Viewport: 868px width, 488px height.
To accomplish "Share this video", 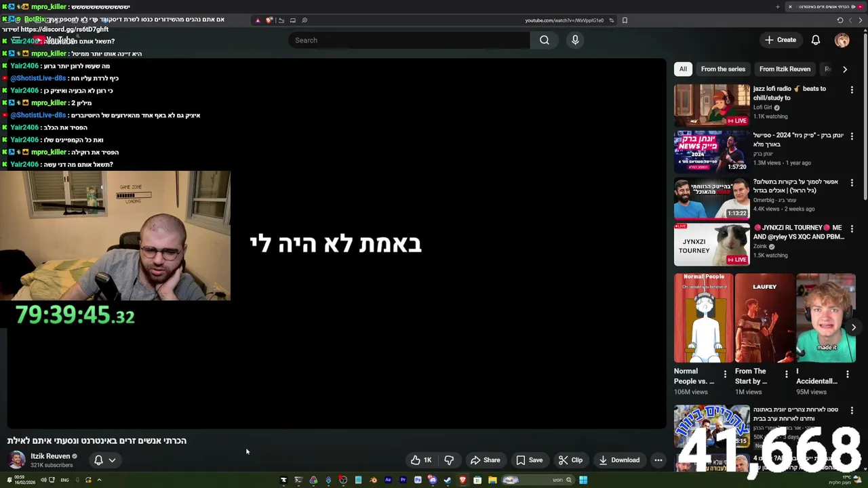I will point(485,460).
